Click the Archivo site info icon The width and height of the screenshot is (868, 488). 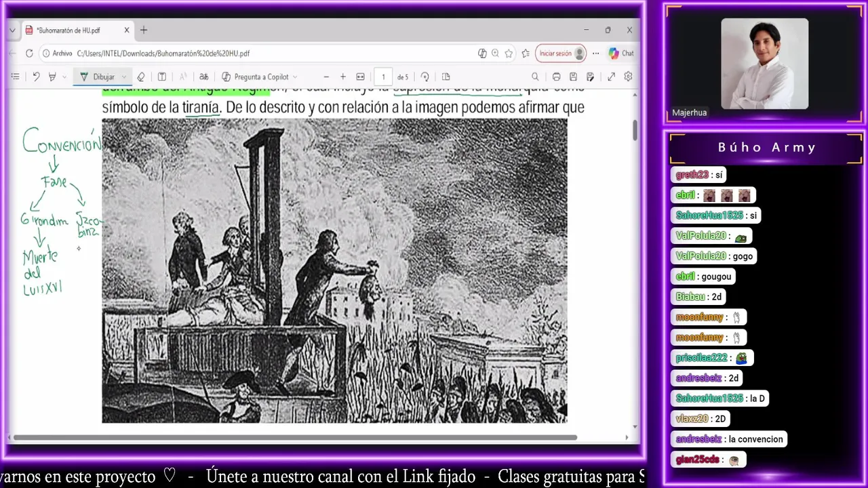click(x=57, y=53)
